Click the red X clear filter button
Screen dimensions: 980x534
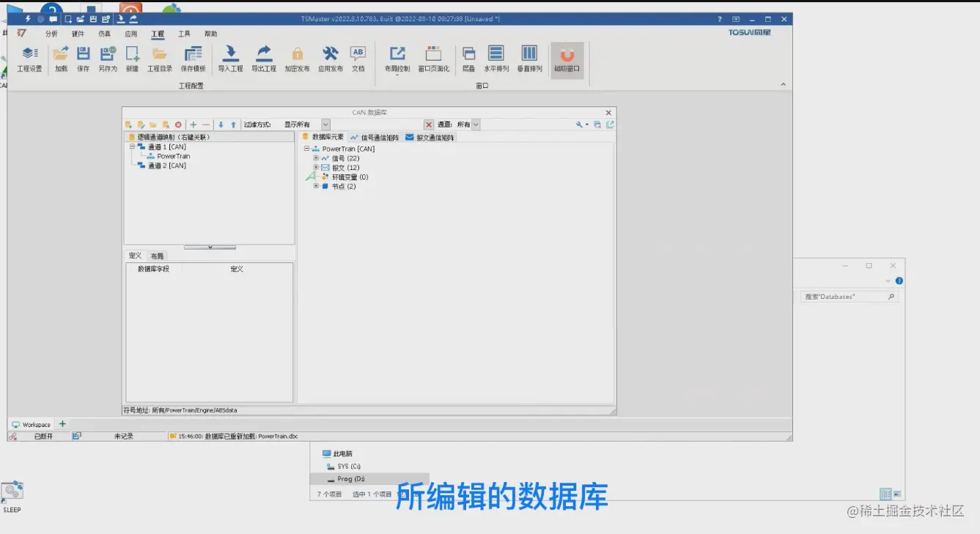429,125
